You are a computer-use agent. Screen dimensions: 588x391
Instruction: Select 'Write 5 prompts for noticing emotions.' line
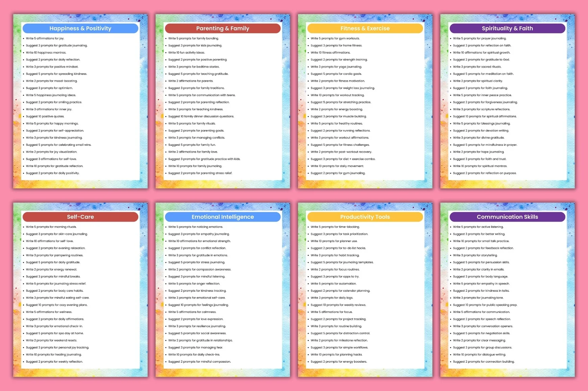click(196, 227)
